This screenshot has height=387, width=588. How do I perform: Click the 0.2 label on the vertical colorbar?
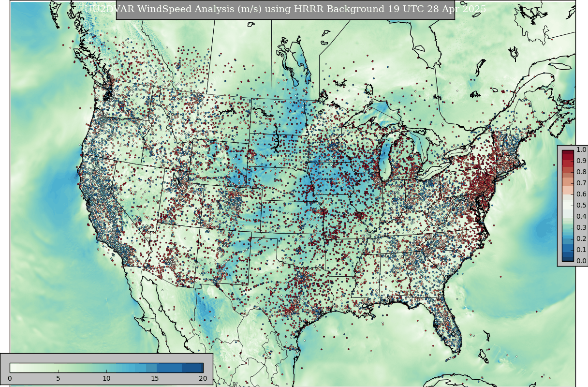click(x=581, y=239)
